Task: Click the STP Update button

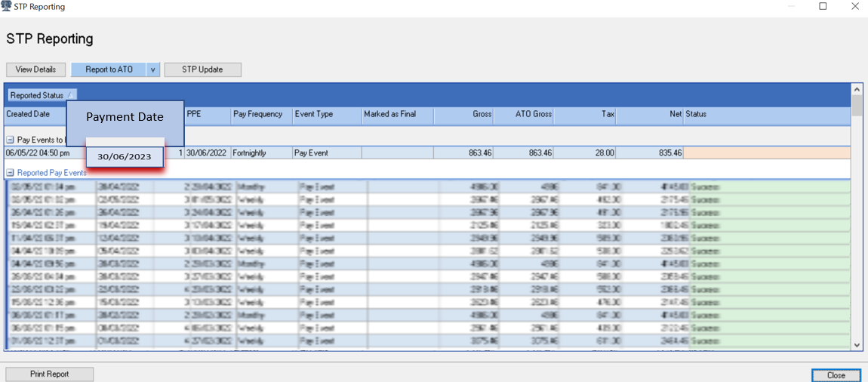Action: pos(202,69)
